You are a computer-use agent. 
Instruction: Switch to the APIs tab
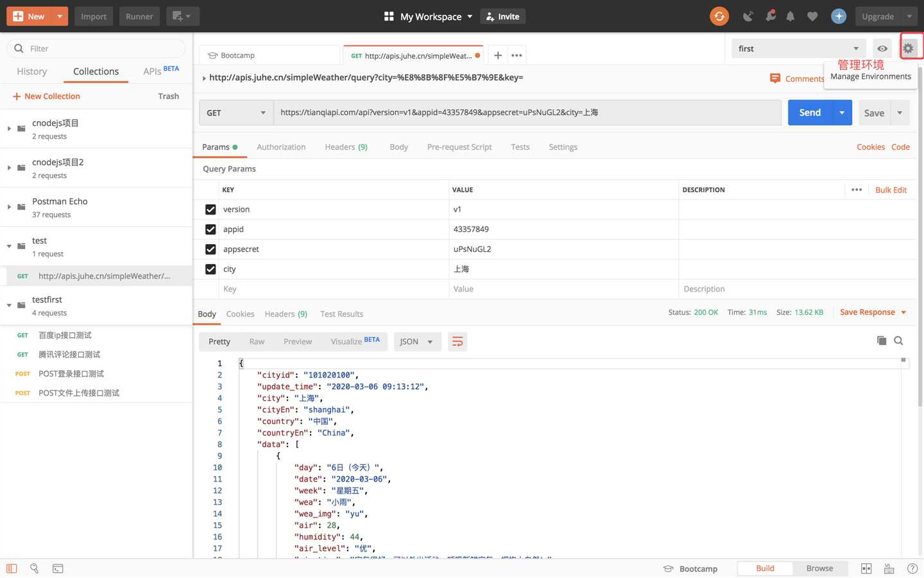point(161,71)
